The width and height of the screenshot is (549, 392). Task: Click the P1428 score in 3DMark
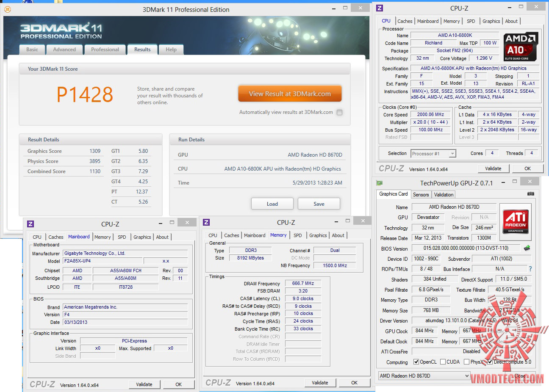85,95
